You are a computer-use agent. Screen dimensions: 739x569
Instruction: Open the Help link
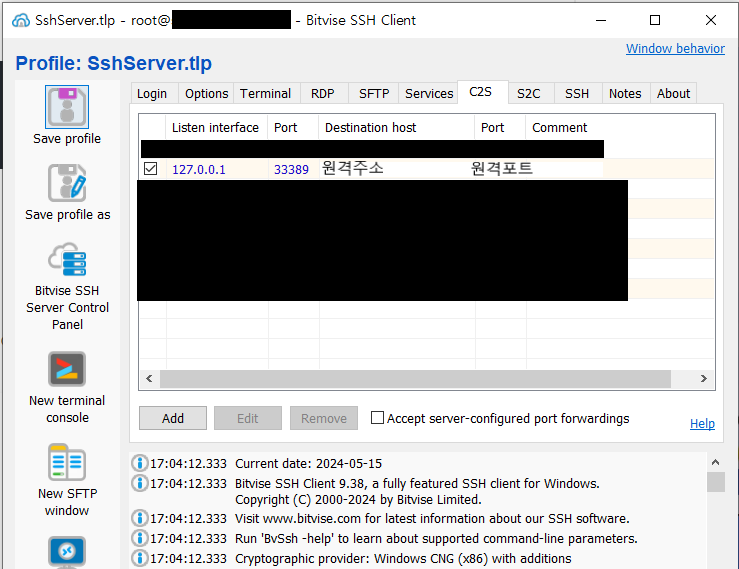point(702,423)
